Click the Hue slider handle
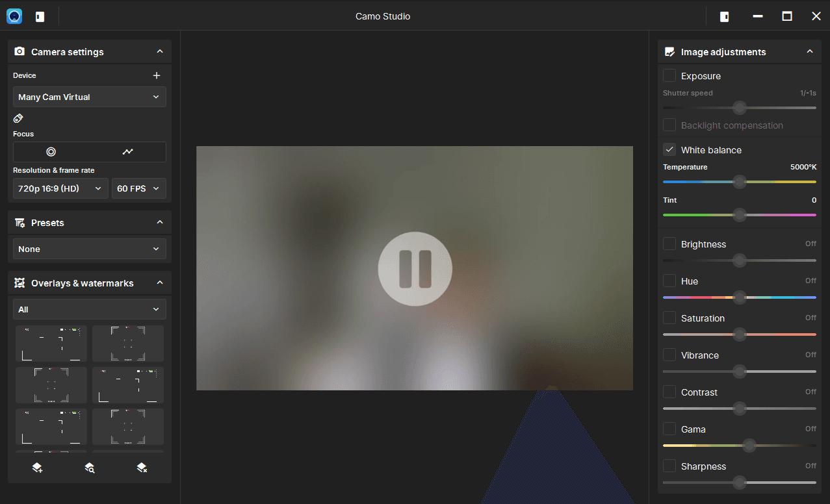The width and height of the screenshot is (830, 504). [x=739, y=297]
